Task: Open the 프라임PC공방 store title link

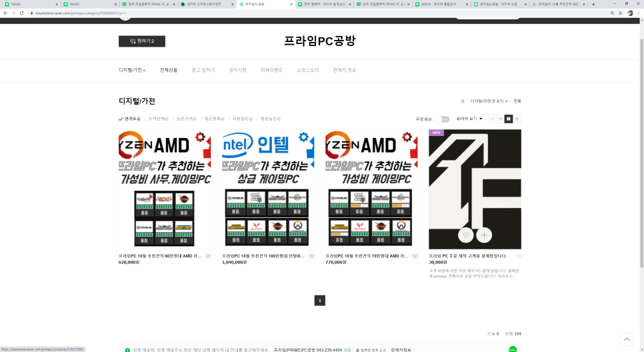Action: click(319, 41)
